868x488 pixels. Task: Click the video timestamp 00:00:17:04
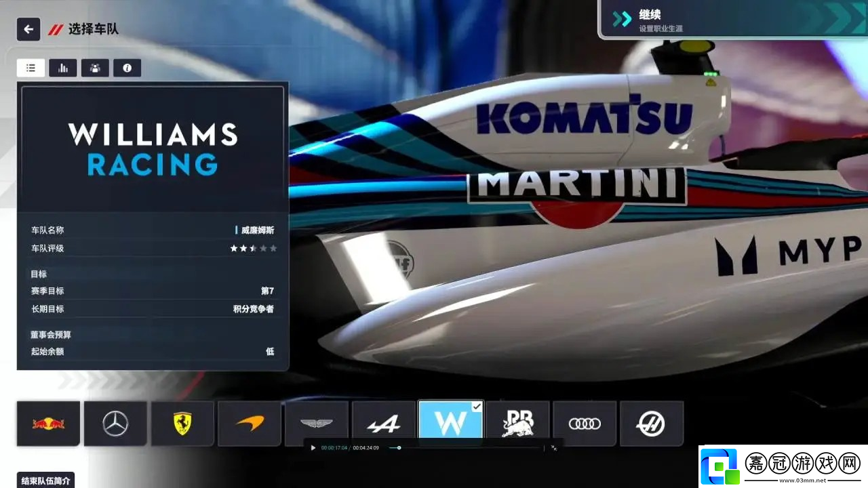[334, 448]
